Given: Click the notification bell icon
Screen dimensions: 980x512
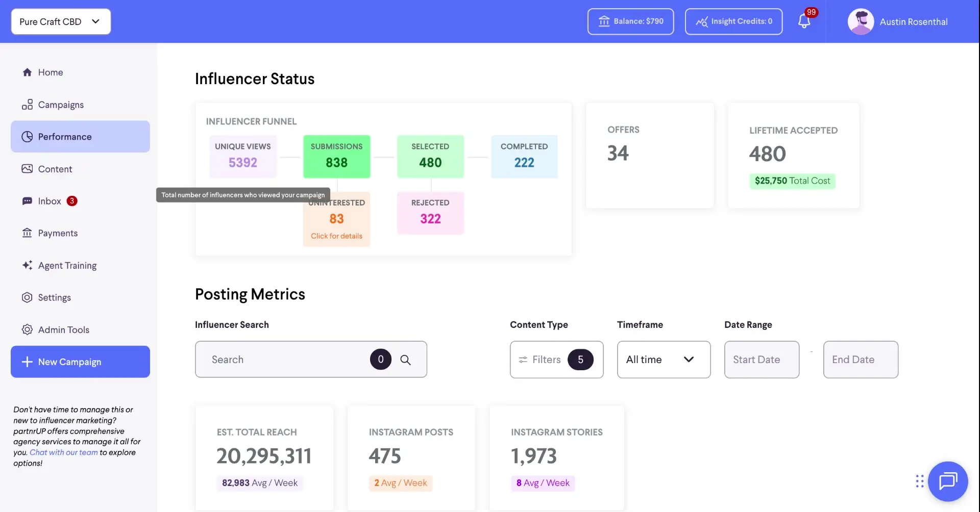Looking at the screenshot, I should click(x=805, y=21).
